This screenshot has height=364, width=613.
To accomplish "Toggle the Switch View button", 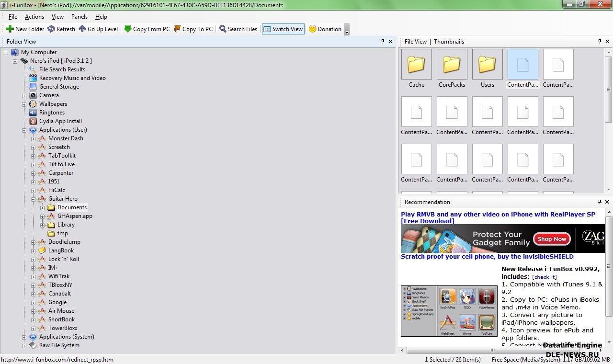I will pos(283,29).
